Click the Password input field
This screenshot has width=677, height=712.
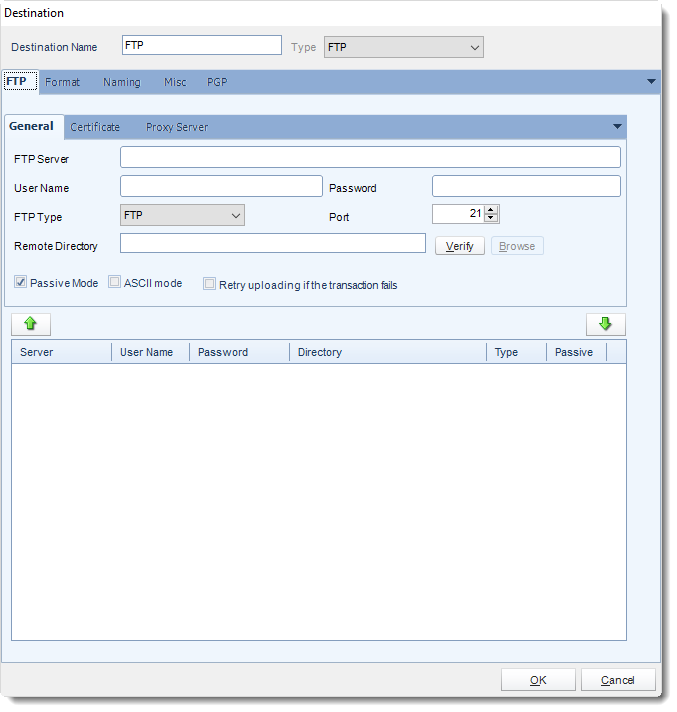pos(526,186)
